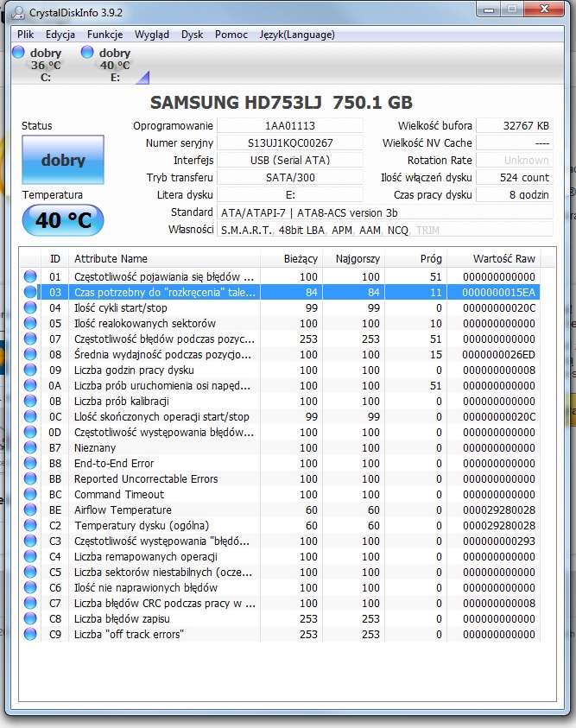
Task: Select the Liczba błędów zapisu row
Action: click(280, 619)
